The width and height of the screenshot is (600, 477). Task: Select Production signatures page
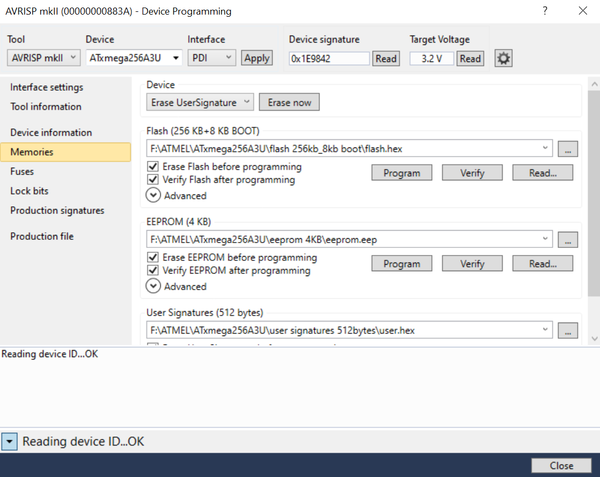coord(57,210)
